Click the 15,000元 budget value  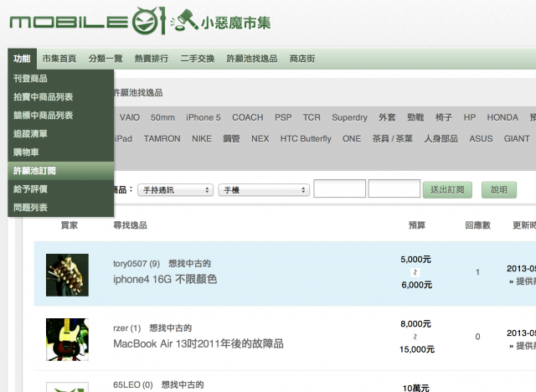tap(417, 349)
